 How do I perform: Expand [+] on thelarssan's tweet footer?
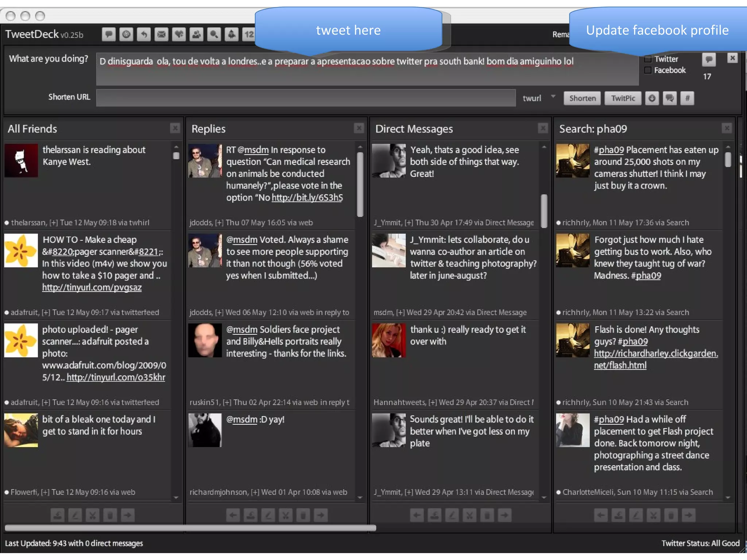coord(54,222)
